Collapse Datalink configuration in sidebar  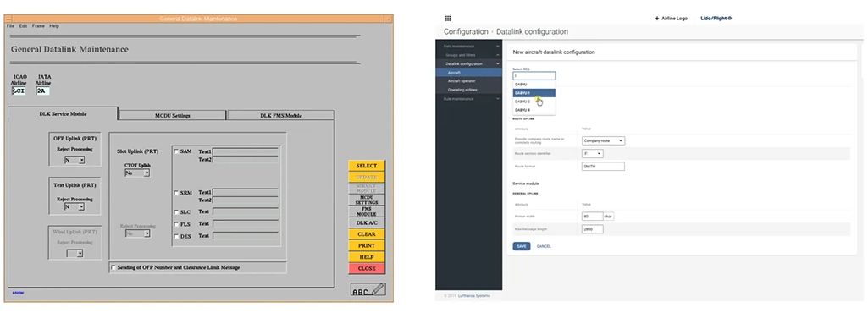tap(498, 64)
